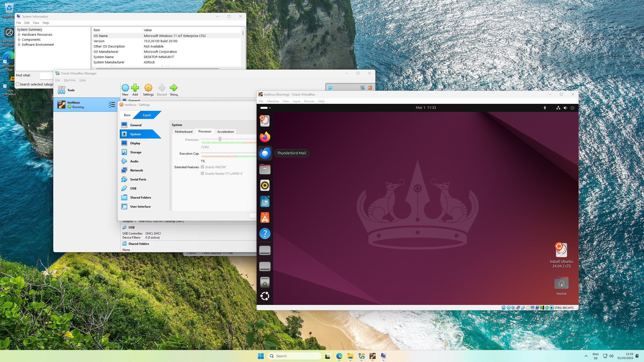Open Ubuntu App Center dock icon

(x=265, y=218)
